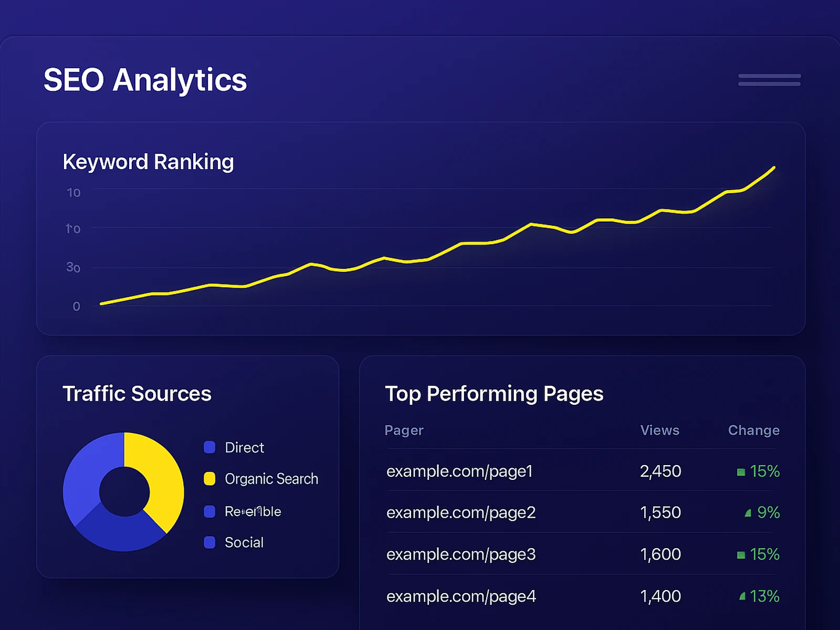
Task: Open example.com/page2
Action: point(461,513)
